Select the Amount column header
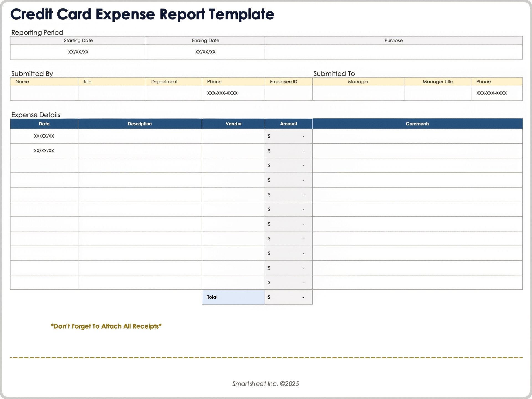This screenshot has height=399, width=532. click(288, 124)
